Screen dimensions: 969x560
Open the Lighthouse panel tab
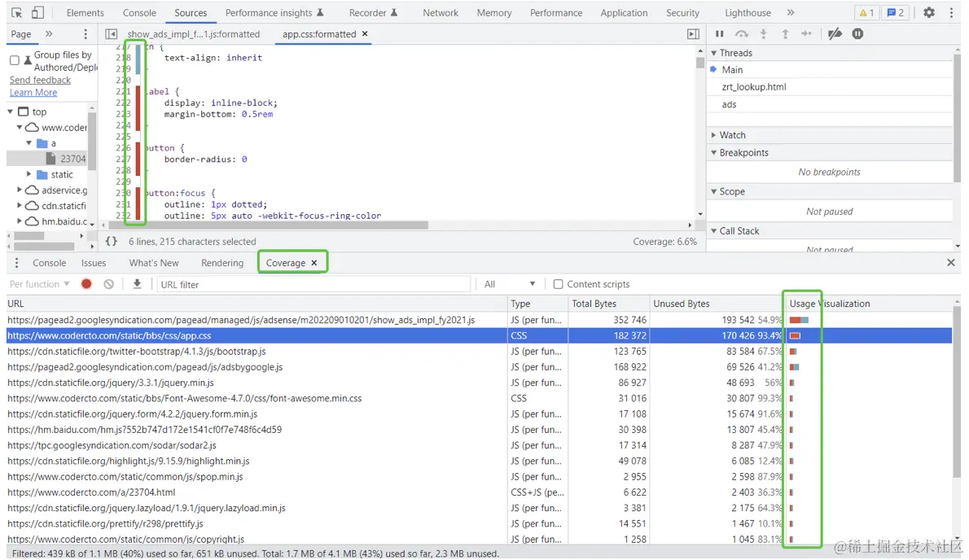coord(748,12)
